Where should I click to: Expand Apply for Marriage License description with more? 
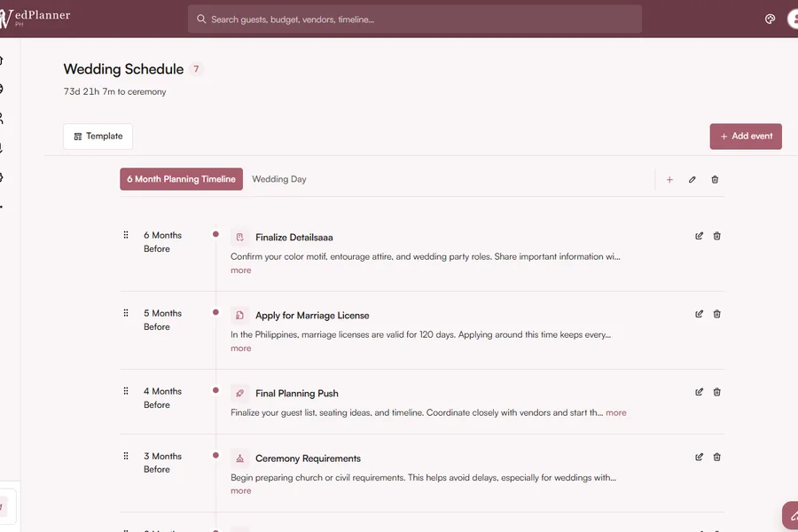point(240,348)
